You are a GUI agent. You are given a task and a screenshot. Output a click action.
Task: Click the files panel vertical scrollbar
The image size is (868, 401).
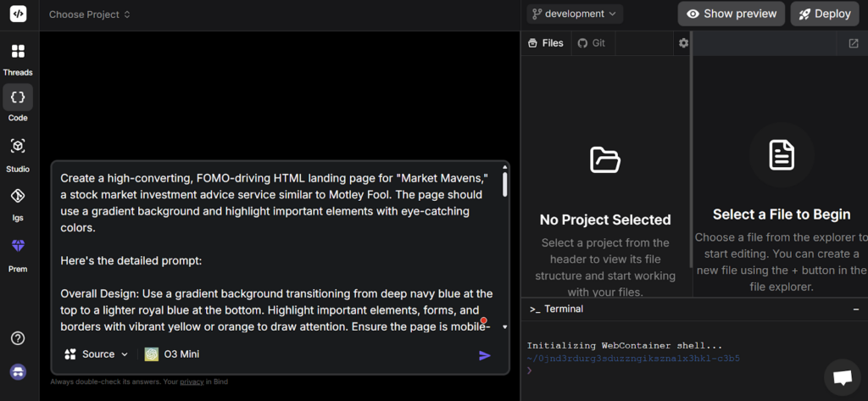pos(690,149)
